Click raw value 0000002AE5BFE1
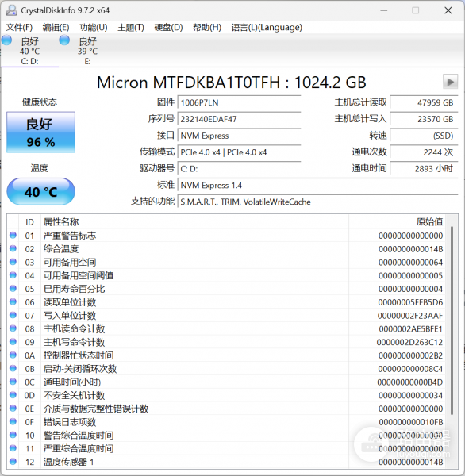 click(x=410, y=329)
